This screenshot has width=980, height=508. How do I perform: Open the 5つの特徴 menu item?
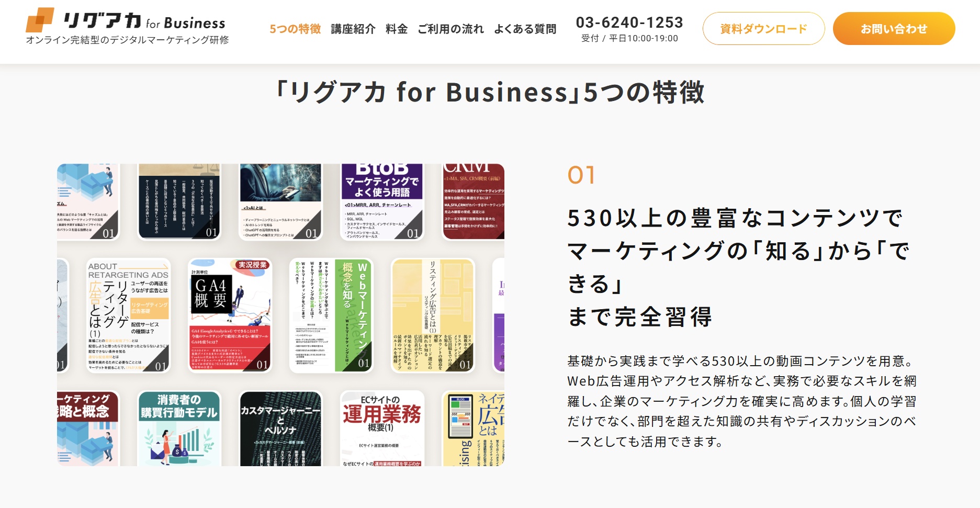click(x=295, y=29)
